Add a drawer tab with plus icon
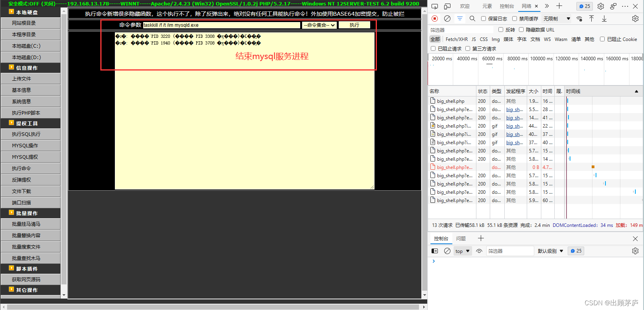 pos(481,238)
